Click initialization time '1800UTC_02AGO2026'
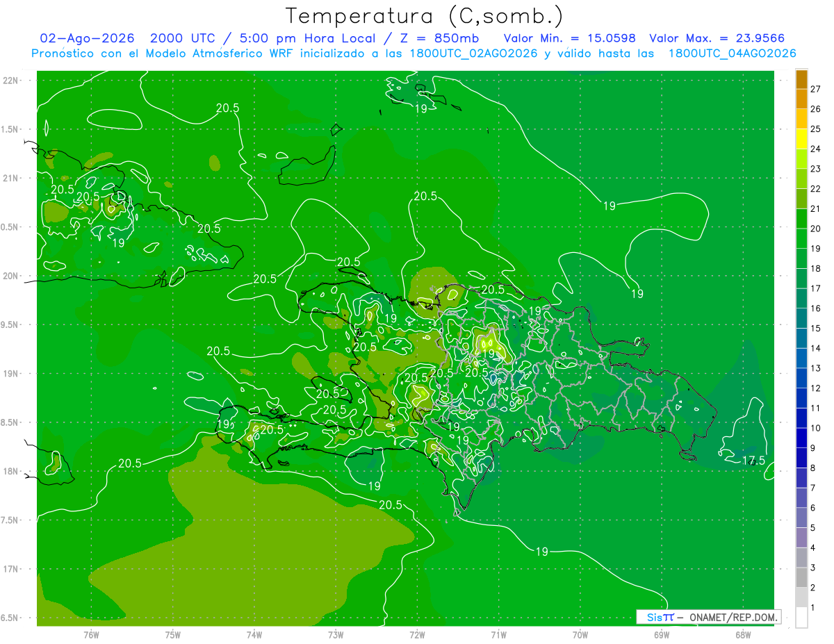The image size is (834, 644). 473,53
